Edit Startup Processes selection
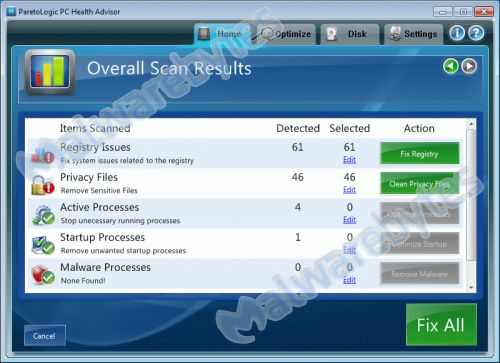Image resolution: width=500 pixels, height=363 pixels. (x=349, y=250)
